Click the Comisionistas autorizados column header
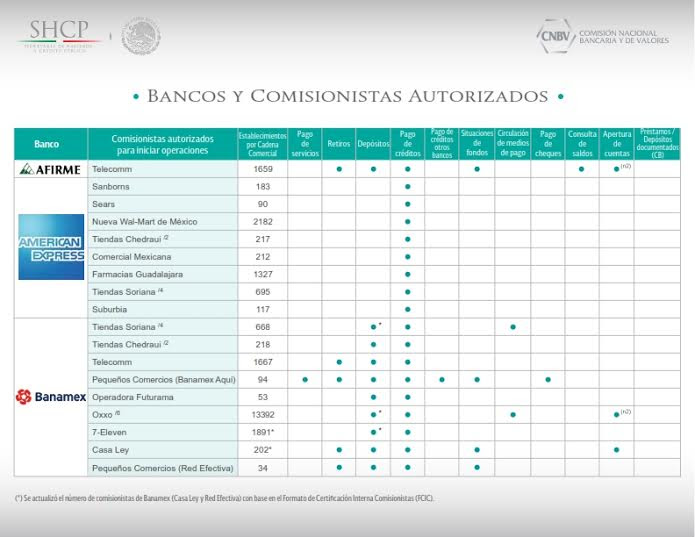This screenshot has width=695, height=537. (163, 144)
